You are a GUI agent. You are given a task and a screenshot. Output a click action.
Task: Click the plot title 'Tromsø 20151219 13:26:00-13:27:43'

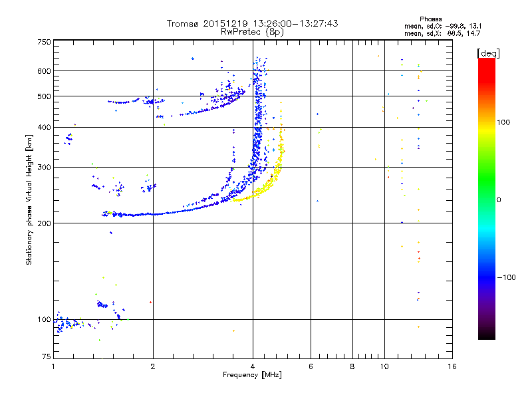(252, 23)
